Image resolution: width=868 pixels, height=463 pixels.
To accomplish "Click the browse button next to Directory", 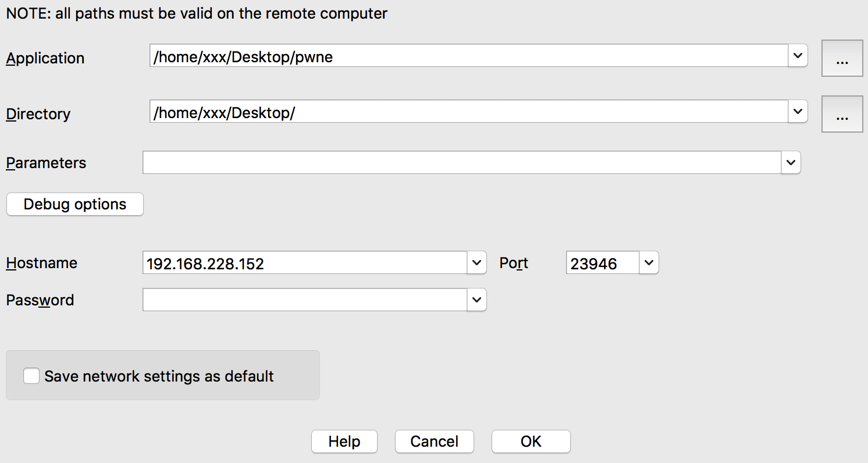I will pyautogui.click(x=842, y=114).
